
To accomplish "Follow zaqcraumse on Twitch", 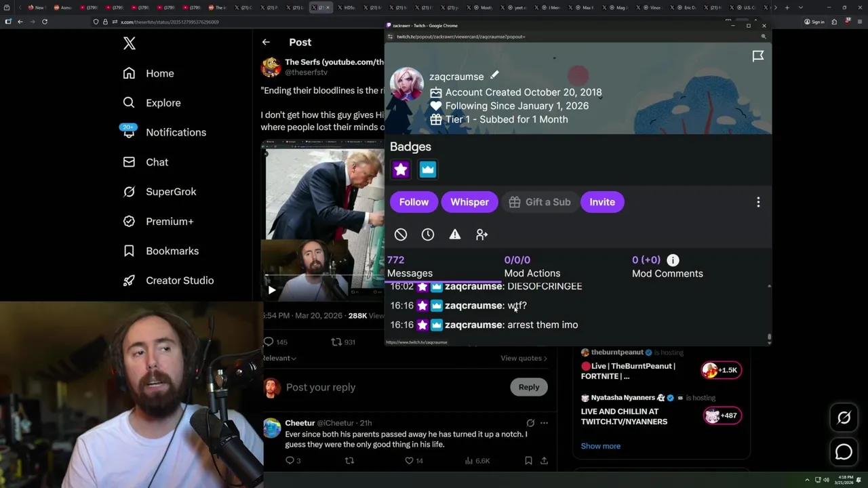I will tap(414, 202).
